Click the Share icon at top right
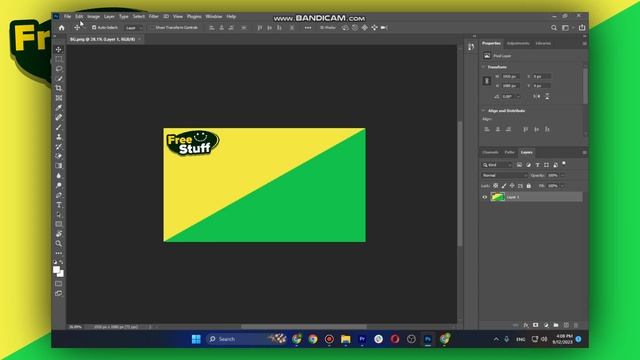640x360 pixels. point(582,28)
